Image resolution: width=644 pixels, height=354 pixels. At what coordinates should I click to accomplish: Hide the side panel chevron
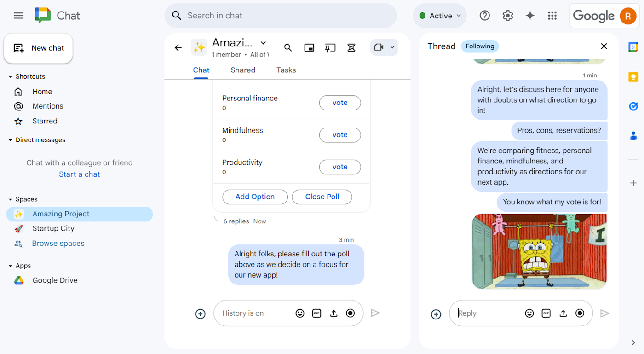(x=633, y=342)
